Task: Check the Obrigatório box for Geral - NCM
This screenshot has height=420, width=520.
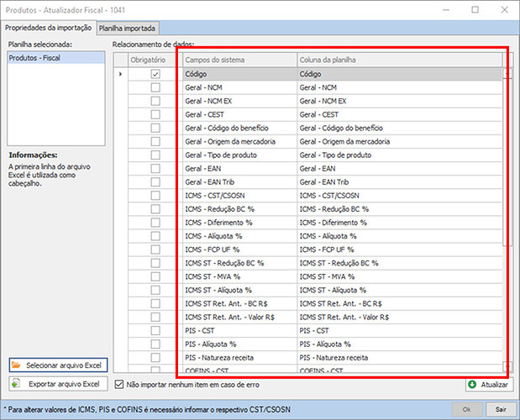Action: pyautogui.click(x=155, y=87)
